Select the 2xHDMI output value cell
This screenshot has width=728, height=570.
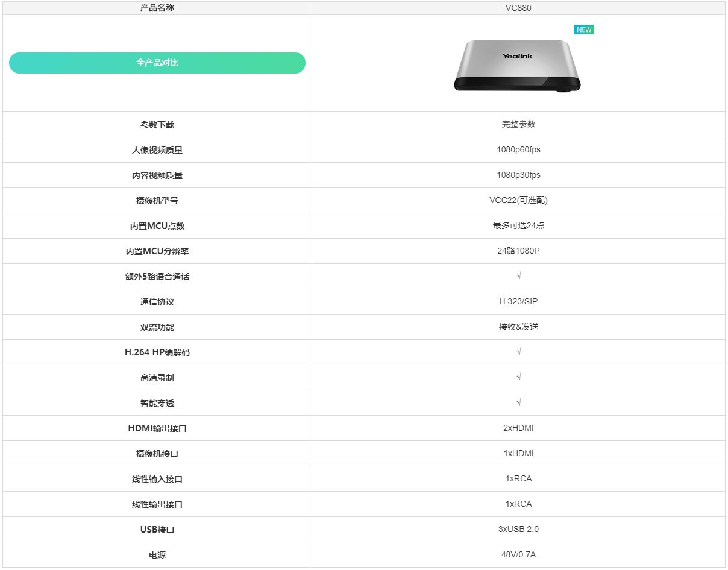coord(519,428)
